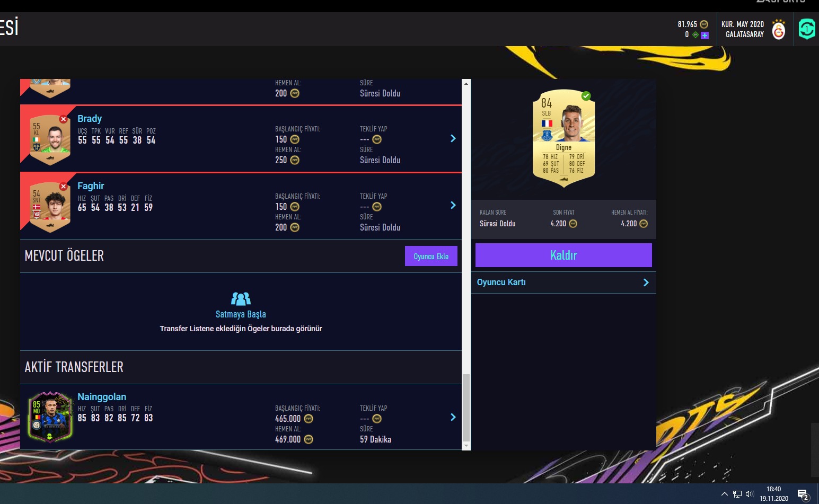Viewport: 819px width, 504px height.
Task: Click the Oyuncu Ekle button
Action: tap(431, 256)
